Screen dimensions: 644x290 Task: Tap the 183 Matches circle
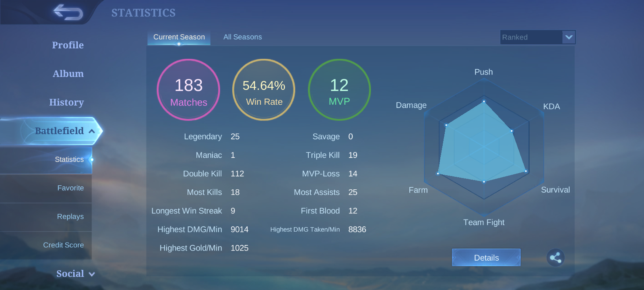tap(188, 90)
